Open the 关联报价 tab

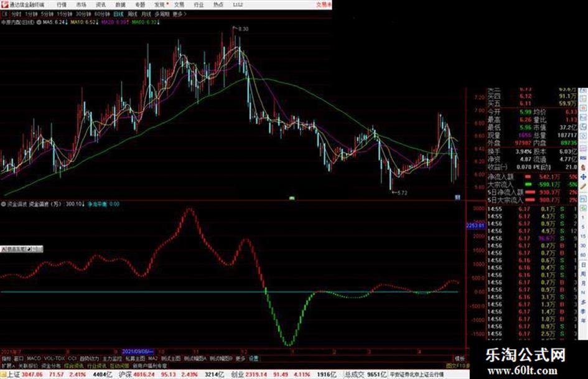pyautogui.click(x=28, y=366)
